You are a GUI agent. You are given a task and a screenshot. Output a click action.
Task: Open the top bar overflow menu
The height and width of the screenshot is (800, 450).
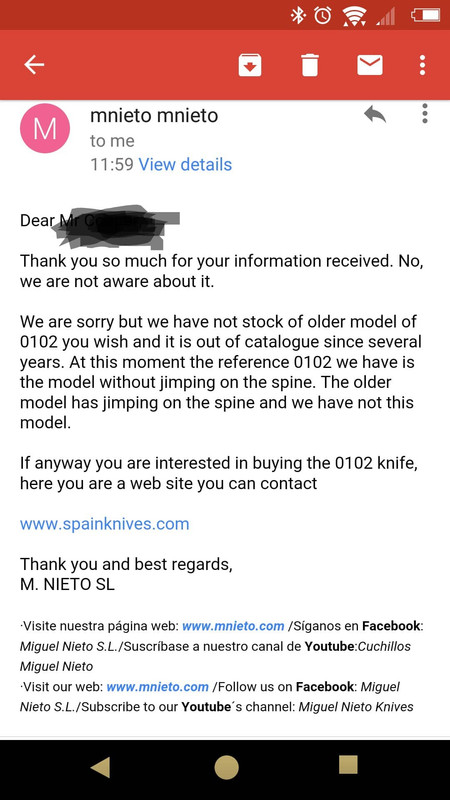coord(422,65)
